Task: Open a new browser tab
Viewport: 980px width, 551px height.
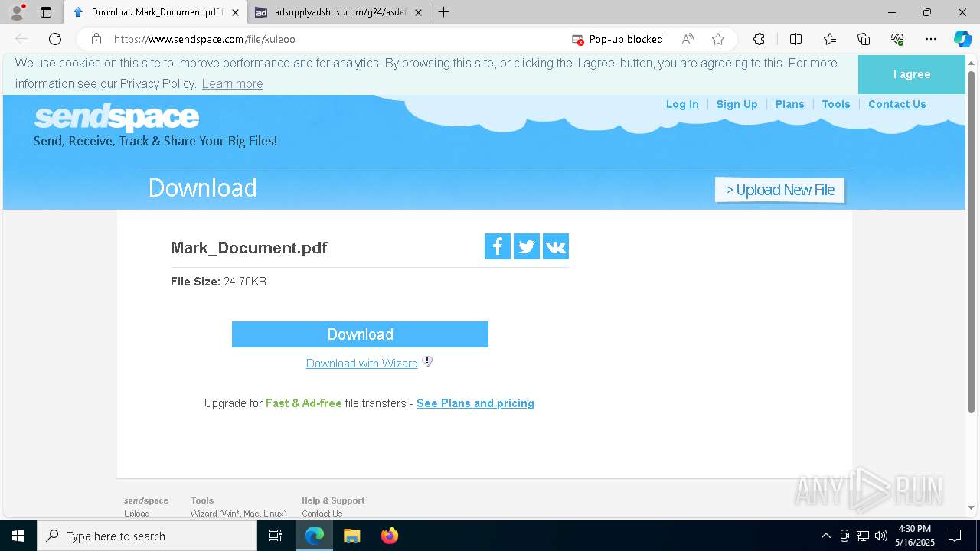Action: pos(443,12)
